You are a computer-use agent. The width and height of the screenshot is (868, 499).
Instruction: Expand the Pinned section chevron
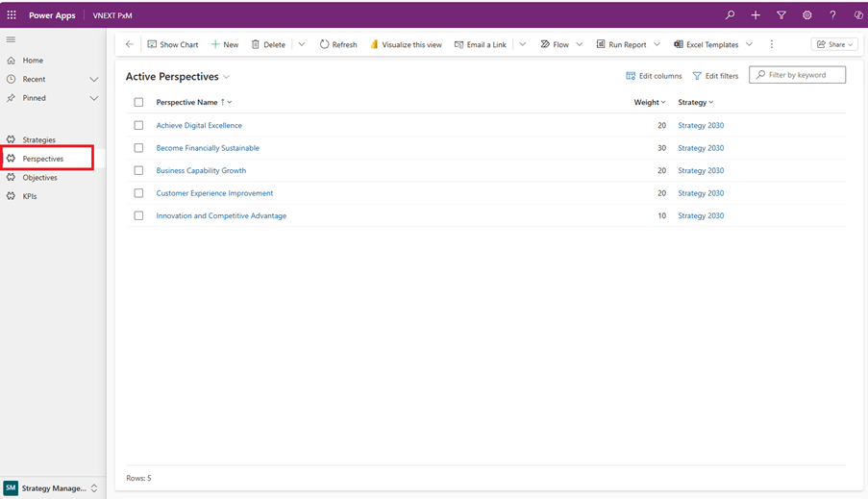(x=94, y=98)
